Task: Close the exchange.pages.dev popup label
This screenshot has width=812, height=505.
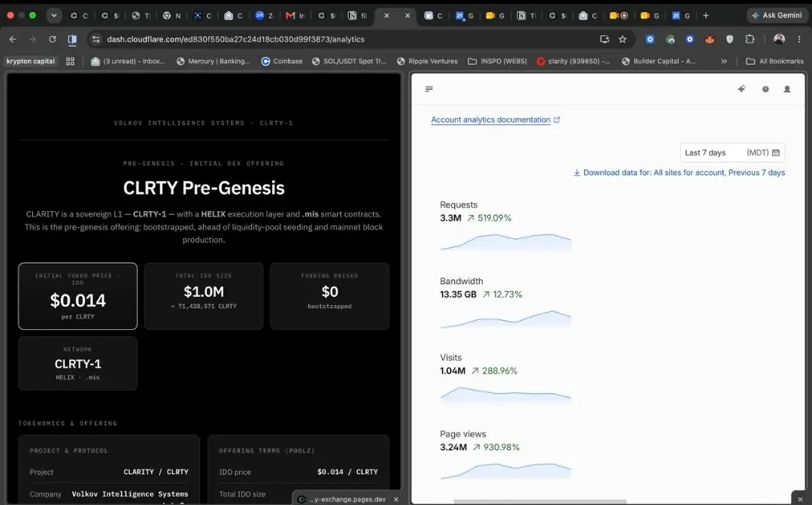Action: point(396,499)
